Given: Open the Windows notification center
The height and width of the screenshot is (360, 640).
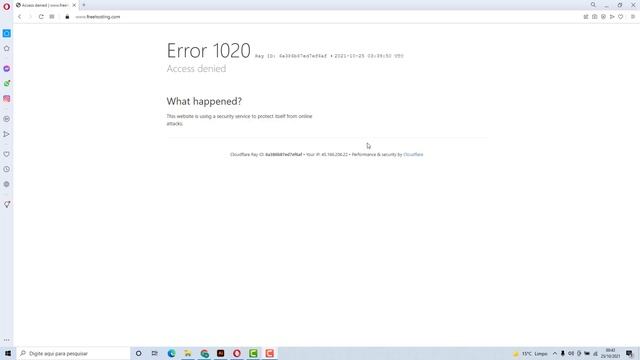Looking at the screenshot, I should [630, 353].
